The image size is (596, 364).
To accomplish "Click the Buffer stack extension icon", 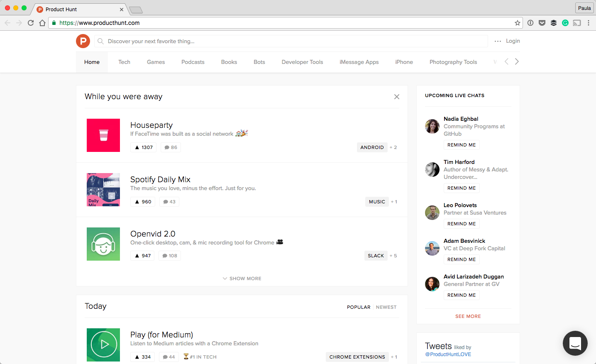I will [554, 23].
